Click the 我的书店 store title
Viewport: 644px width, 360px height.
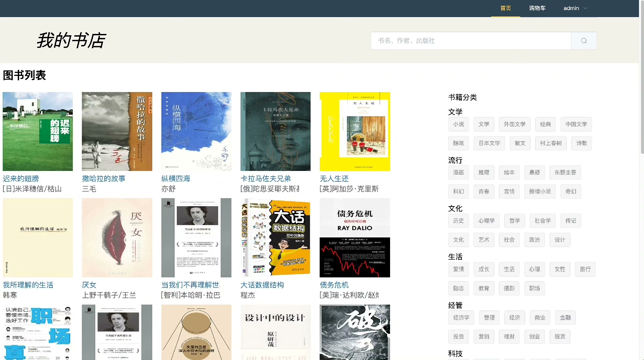(71, 40)
